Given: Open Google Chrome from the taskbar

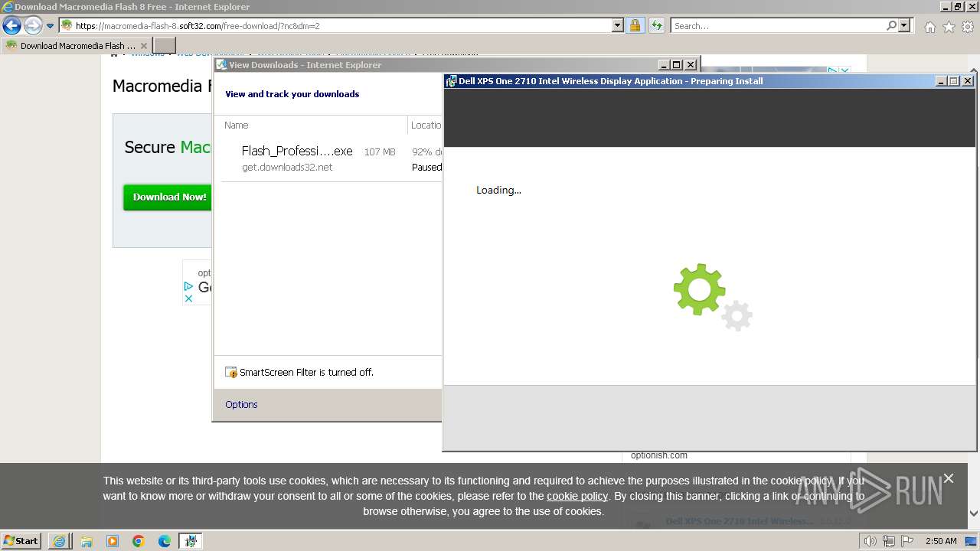Looking at the screenshot, I should 139,541.
